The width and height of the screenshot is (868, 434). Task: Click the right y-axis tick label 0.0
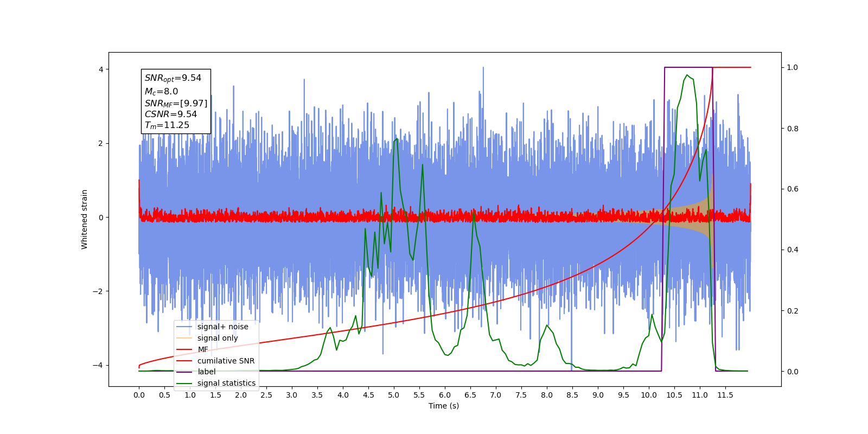click(793, 372)
